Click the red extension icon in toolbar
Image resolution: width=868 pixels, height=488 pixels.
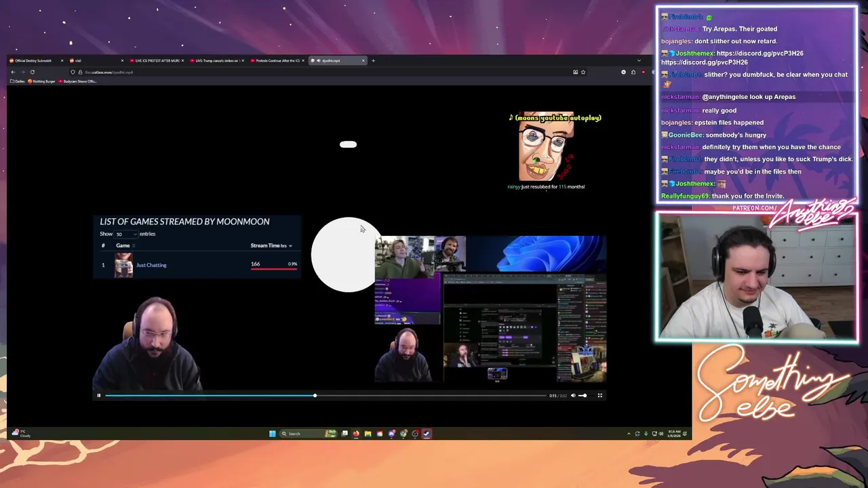pos(644,72)
